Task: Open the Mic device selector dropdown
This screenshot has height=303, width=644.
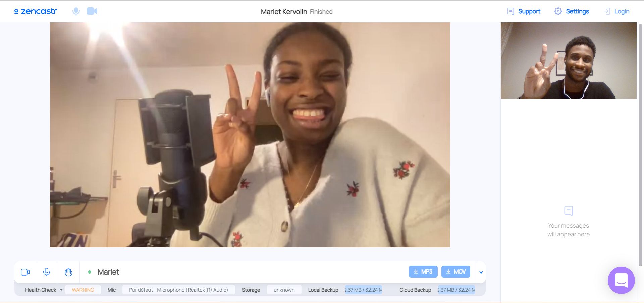Action: [x=178, y=290]
